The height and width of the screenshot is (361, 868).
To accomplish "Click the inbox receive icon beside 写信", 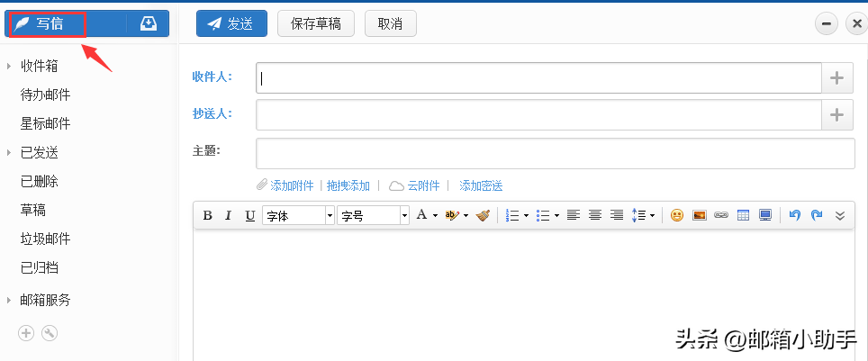I will pyautogui.click(x=149, y=24).
